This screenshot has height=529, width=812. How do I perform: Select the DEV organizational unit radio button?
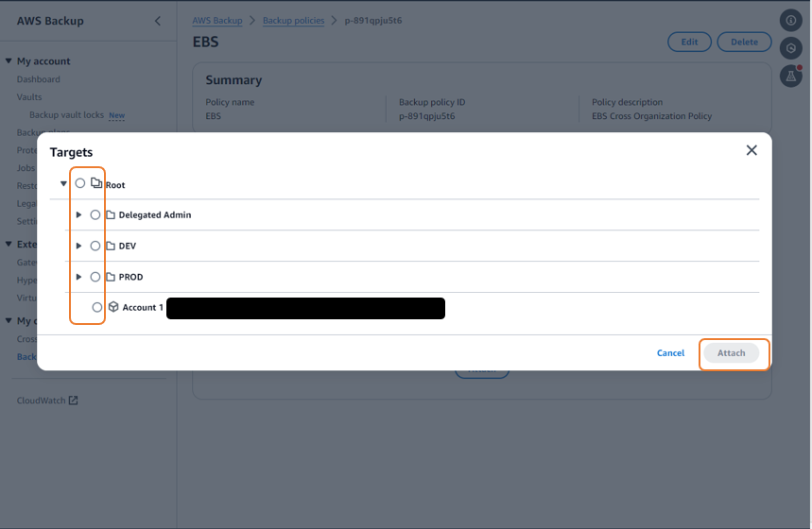(95, 246)
